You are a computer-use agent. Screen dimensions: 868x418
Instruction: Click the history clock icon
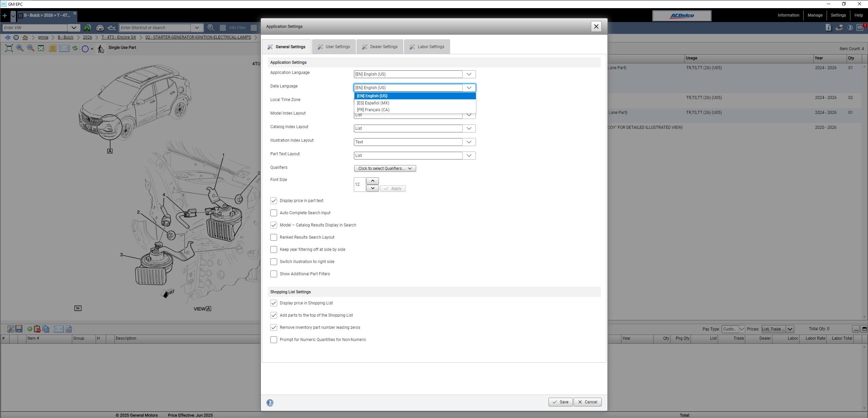point(16,37)
